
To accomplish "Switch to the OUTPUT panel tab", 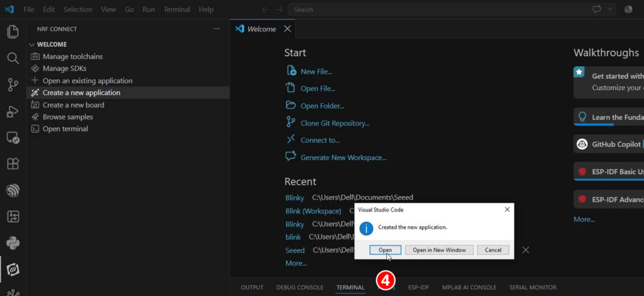I will 252,287.
